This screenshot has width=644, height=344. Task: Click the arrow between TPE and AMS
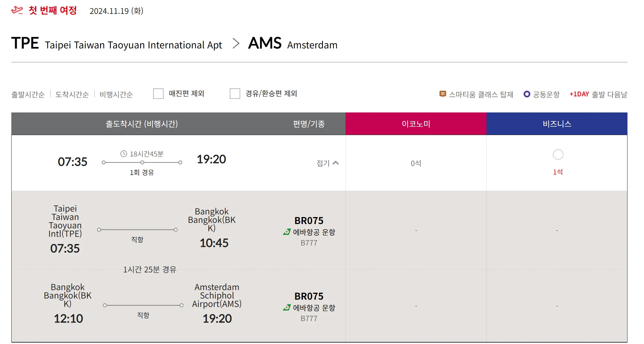236,44
